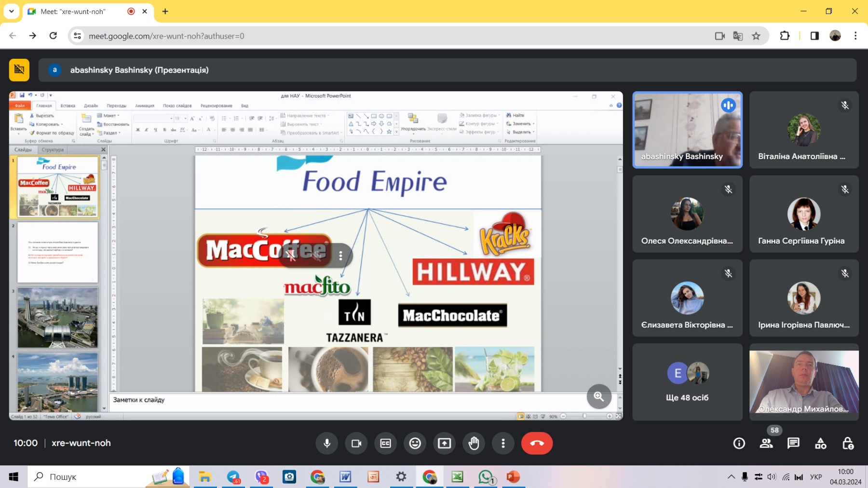This screenshot has width=868, height=488.
Task: Open the meeting details info icon
Action: [x=739, y=443]
